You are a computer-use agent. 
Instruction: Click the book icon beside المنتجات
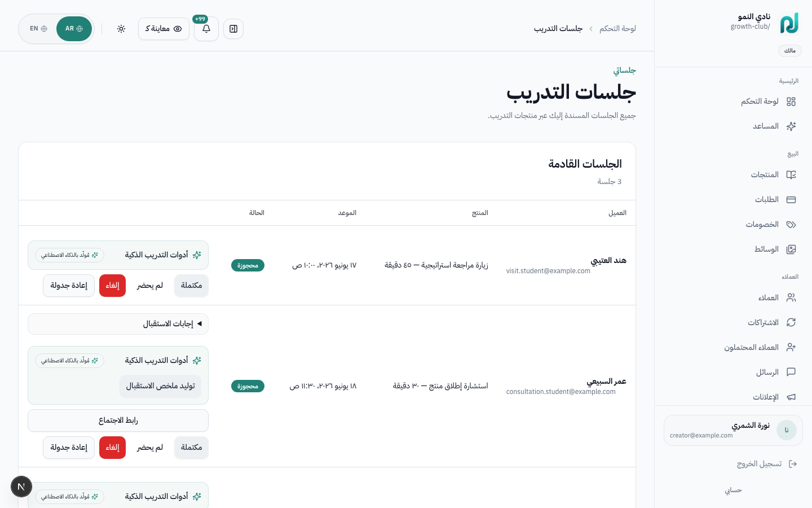click(x=791, y=175)
